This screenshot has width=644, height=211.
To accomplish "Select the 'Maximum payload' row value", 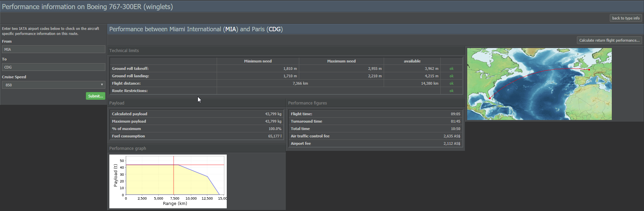I will tap(273, 121).
